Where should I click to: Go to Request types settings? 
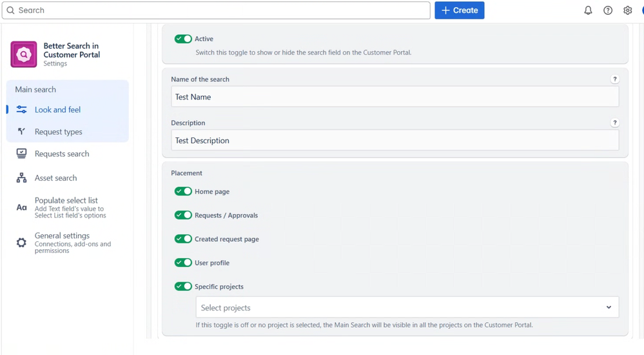[58, 132]
